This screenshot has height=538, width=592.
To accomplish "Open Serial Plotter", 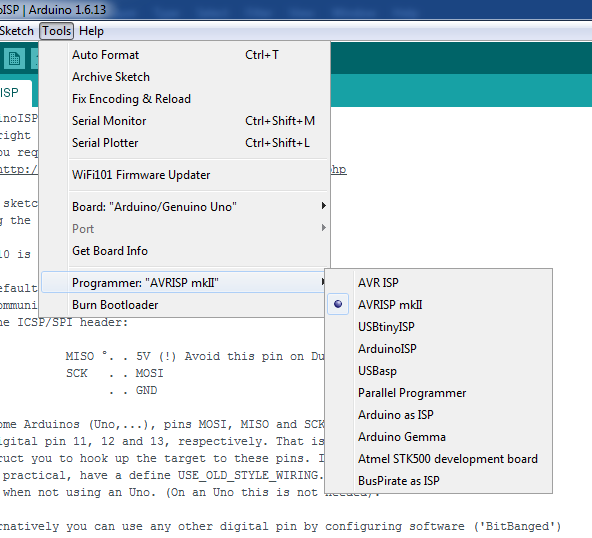I will pyautogui.click(x=185, y=143).
